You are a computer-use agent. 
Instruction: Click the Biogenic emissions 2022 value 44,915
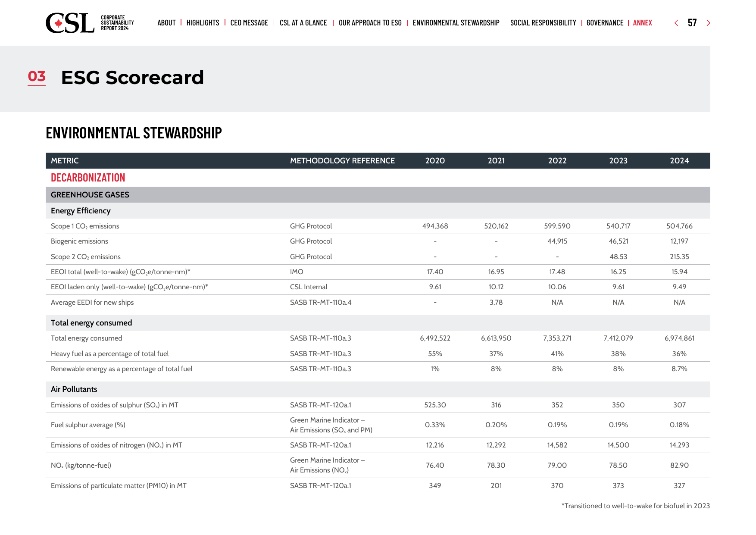point(557,241)
